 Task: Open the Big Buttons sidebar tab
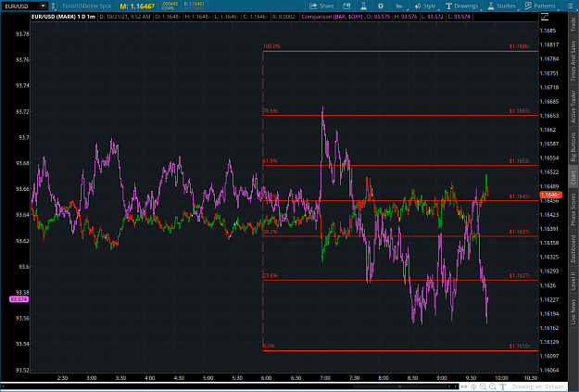pyautogui.click(x=573, y=146)
